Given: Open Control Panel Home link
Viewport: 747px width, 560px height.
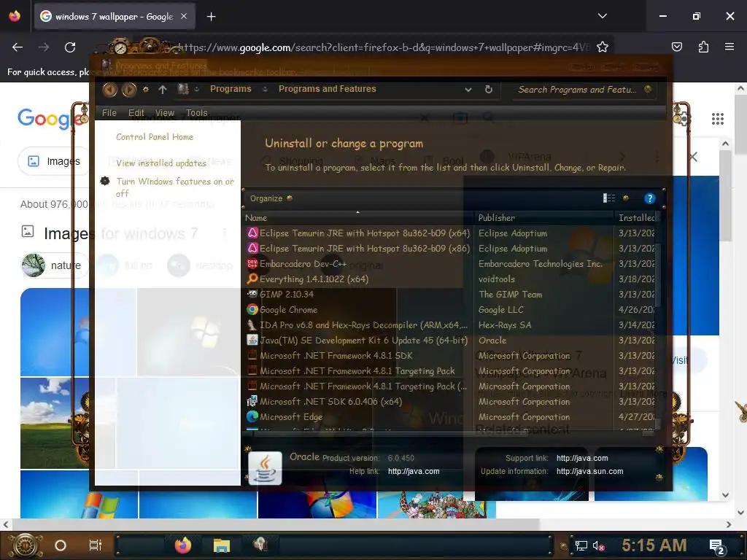Looking at the screenshot, I should tap(155, 137).
